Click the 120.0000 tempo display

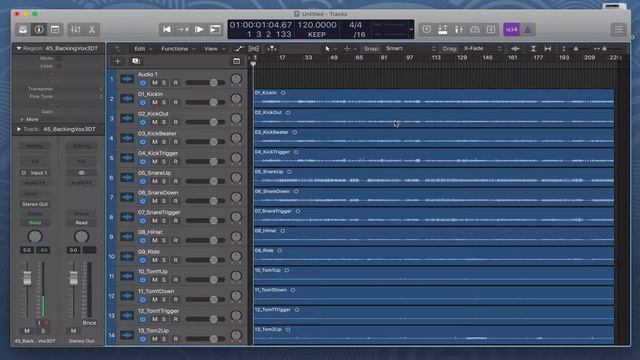click(317, 25)
